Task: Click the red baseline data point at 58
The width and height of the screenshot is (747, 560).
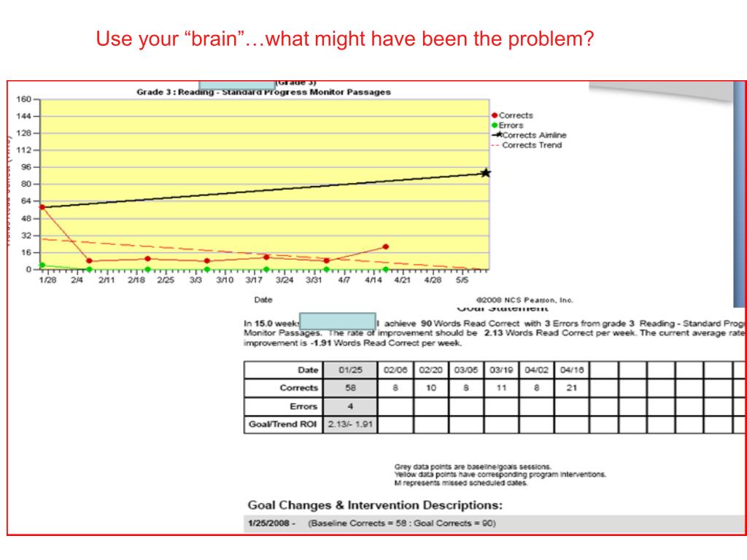Action: [42, 207]
